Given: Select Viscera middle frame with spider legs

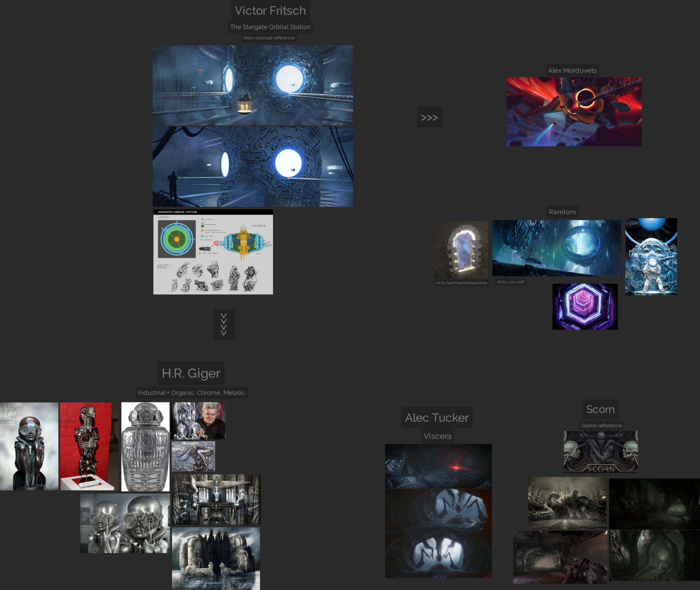Looking at the screenshot, I should [x=438, y=511].
